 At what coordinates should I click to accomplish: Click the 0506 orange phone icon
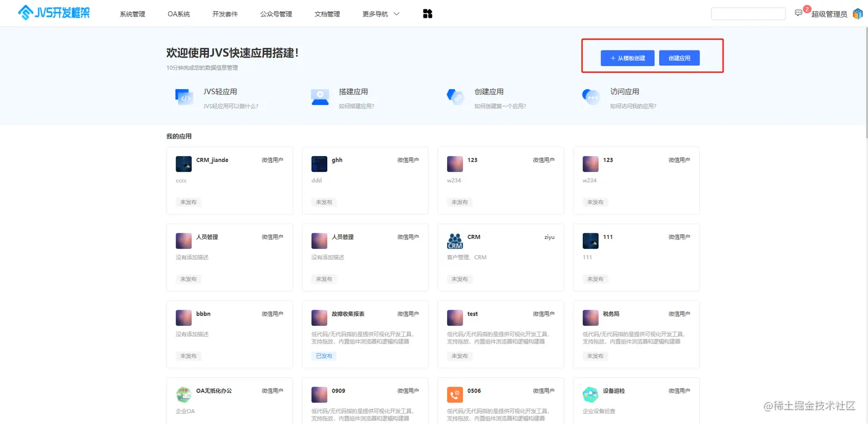pyautogui.click(x=455, y=395)
